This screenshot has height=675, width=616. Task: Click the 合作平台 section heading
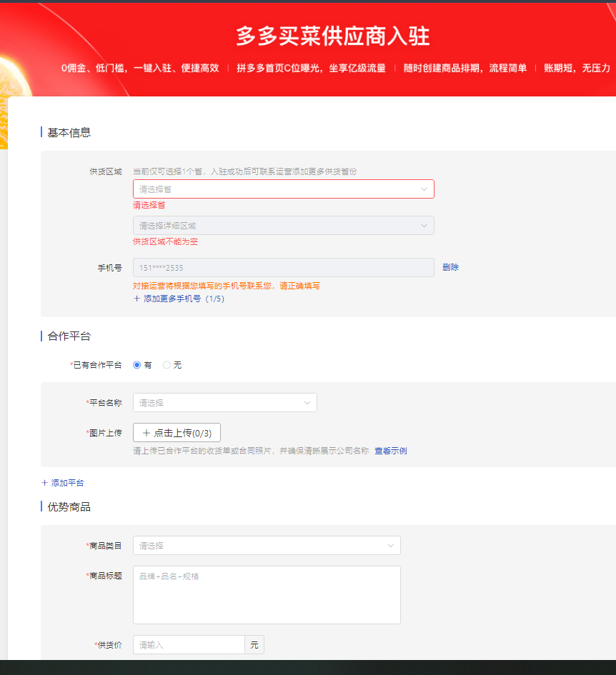pyautogui.click(x=69, y=336)
